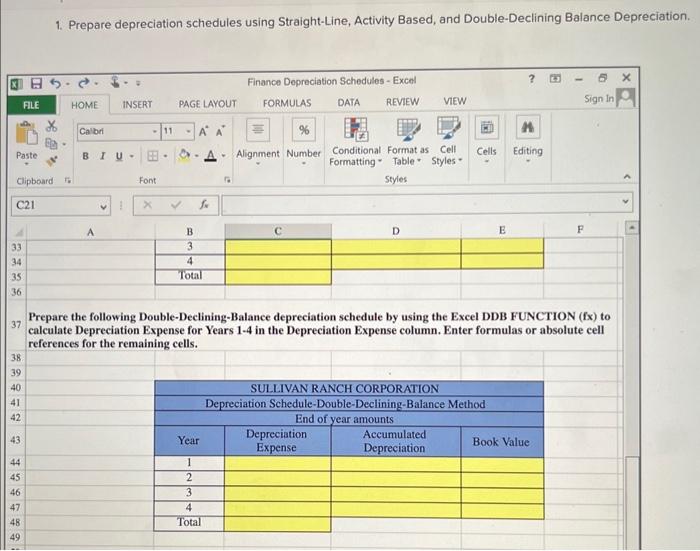Switch to the VIEW tab

[454, 102]
